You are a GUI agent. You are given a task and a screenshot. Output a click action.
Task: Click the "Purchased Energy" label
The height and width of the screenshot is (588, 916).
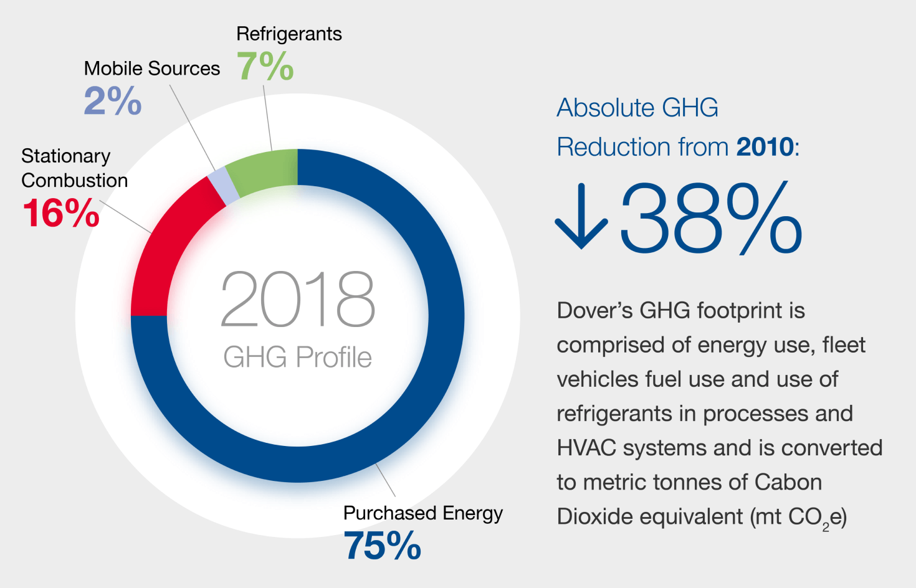(x=422, y=513)
